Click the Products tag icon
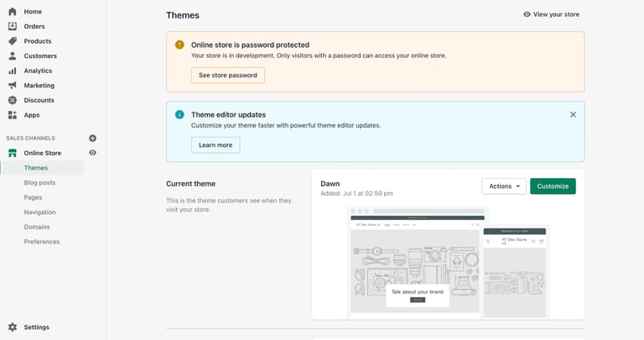This screenshot has height=340, width=644. click(x=13, y=41)
